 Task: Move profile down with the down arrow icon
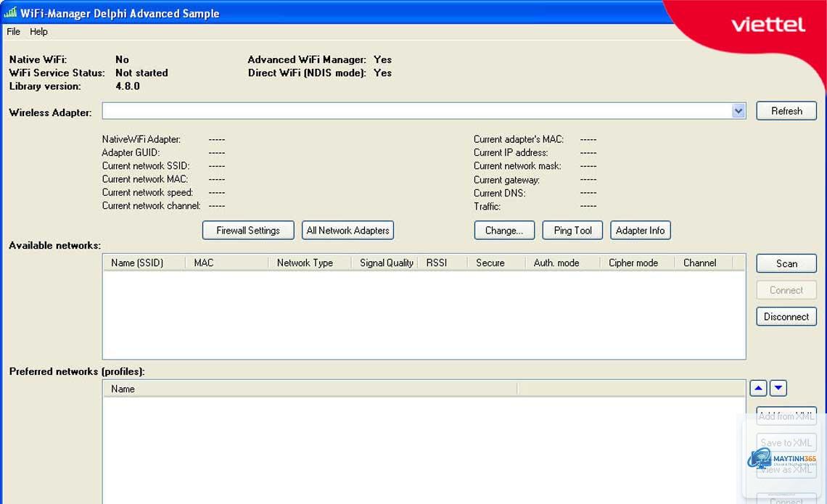click(778, 389)
